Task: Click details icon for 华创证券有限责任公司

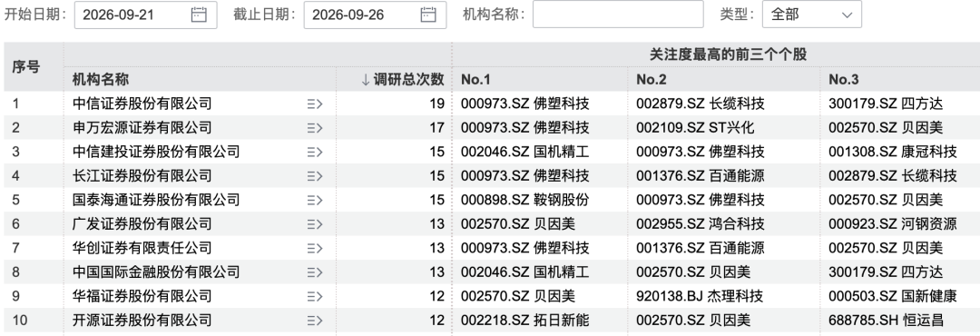Action: coord(314,249)
